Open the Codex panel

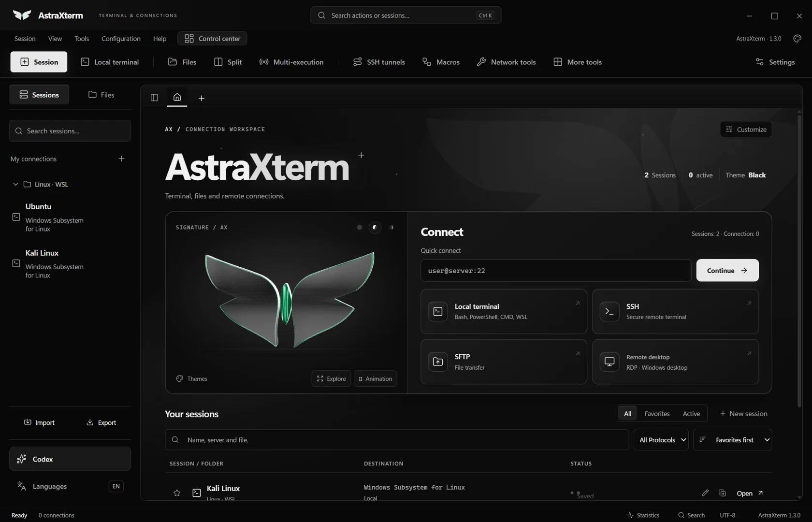pos(70,459)
